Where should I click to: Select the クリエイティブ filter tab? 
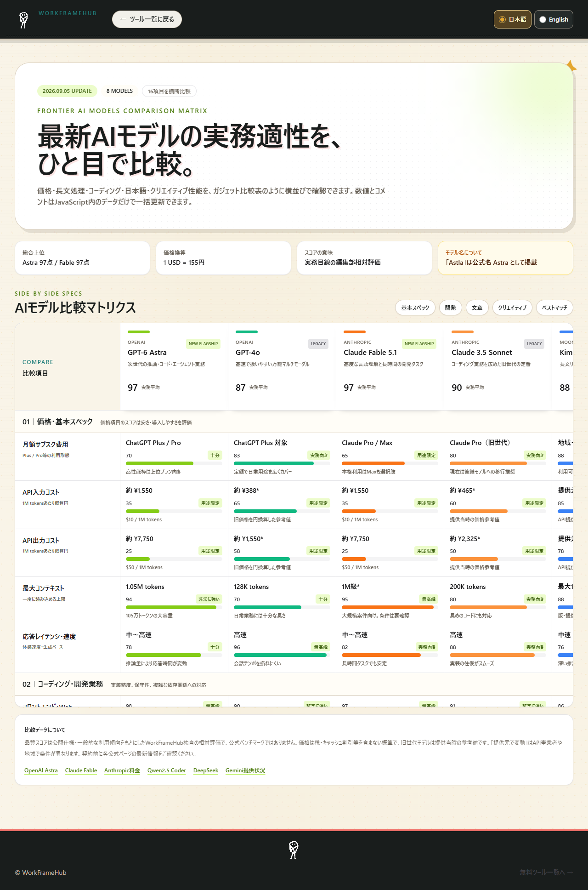point(512,308)
